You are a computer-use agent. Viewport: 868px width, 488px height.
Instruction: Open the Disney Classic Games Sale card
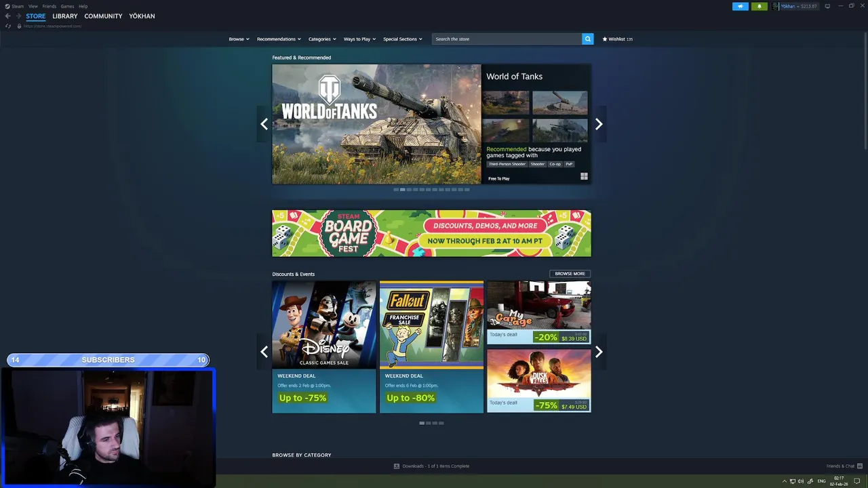324,346
